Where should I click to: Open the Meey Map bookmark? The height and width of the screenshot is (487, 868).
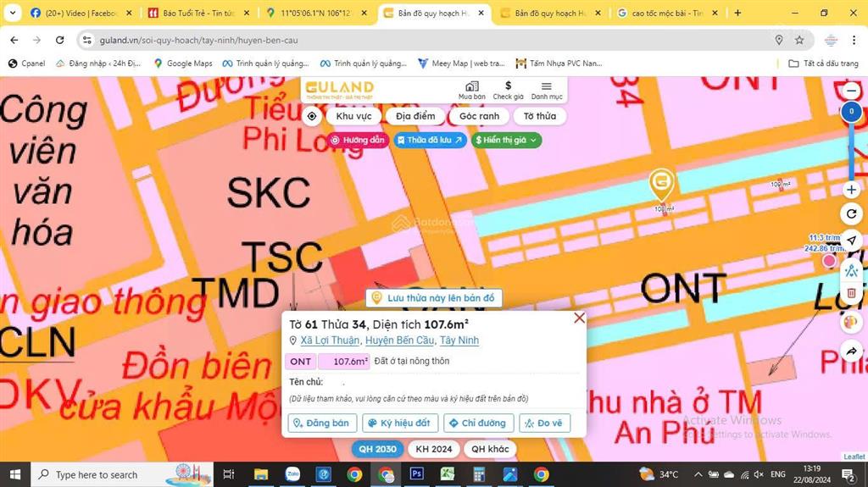(x=461, y=64)
